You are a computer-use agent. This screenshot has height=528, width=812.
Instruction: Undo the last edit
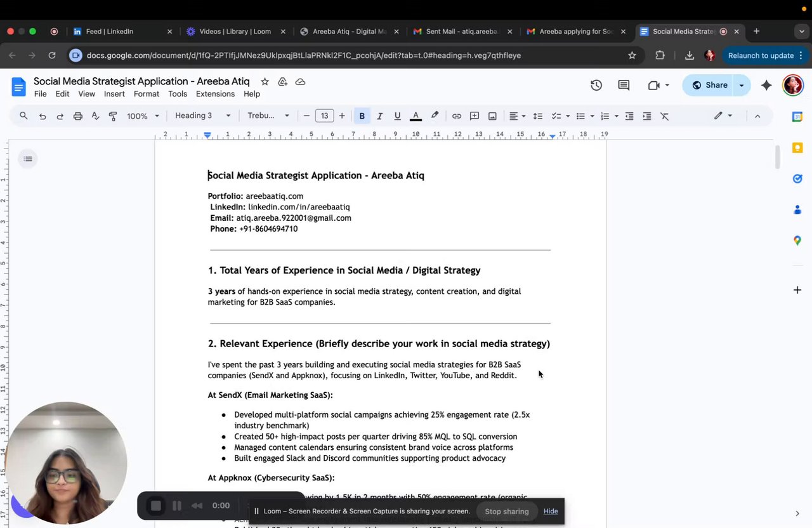(x=43, y=116)
